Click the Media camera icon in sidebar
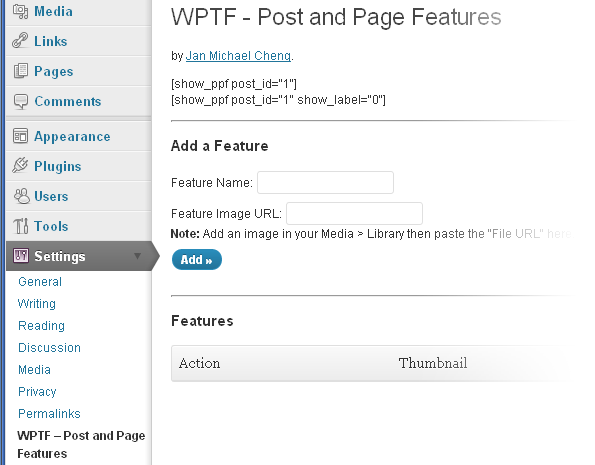 [x=20, y=11]
